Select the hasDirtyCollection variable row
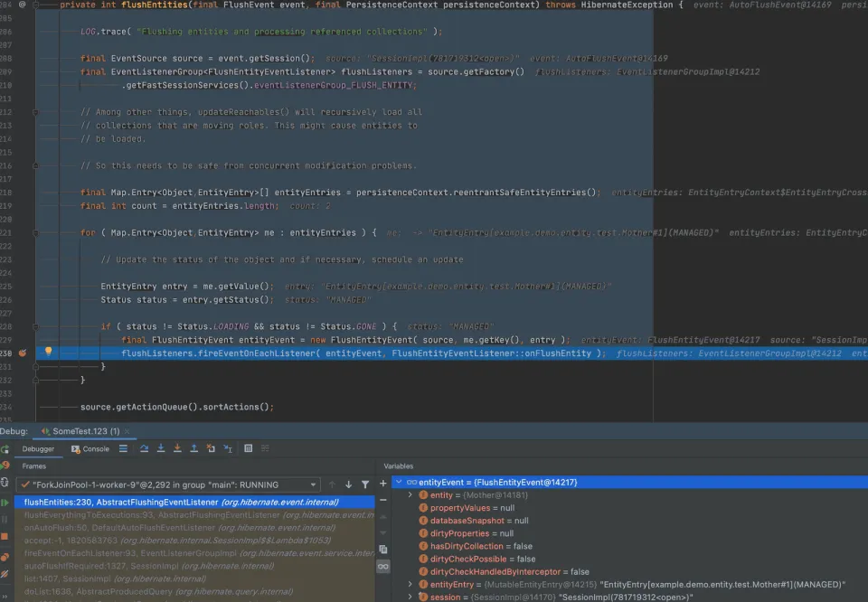This screenshot has height=602, width=868. pyautogui.click(x=629, y=546)
